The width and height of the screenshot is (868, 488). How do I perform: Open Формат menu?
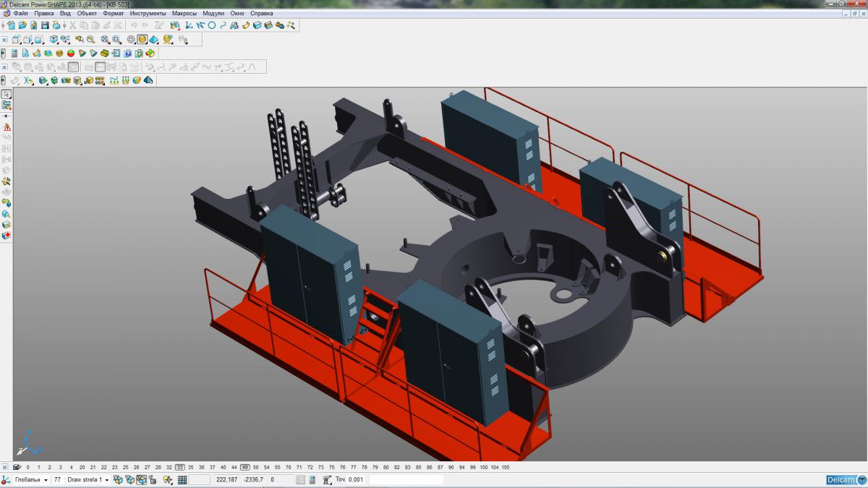[114, 13]
